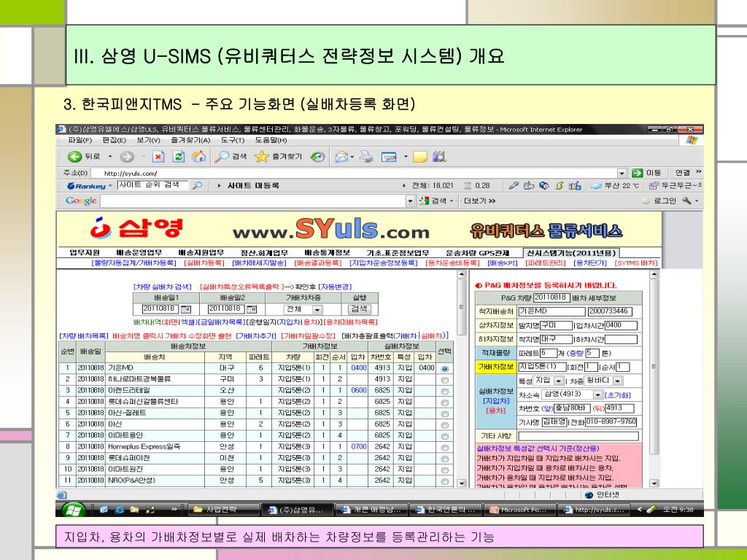Screen dimensions: 747x560
Task: Stop page loading with the red X icon
Action: (158, 157)
